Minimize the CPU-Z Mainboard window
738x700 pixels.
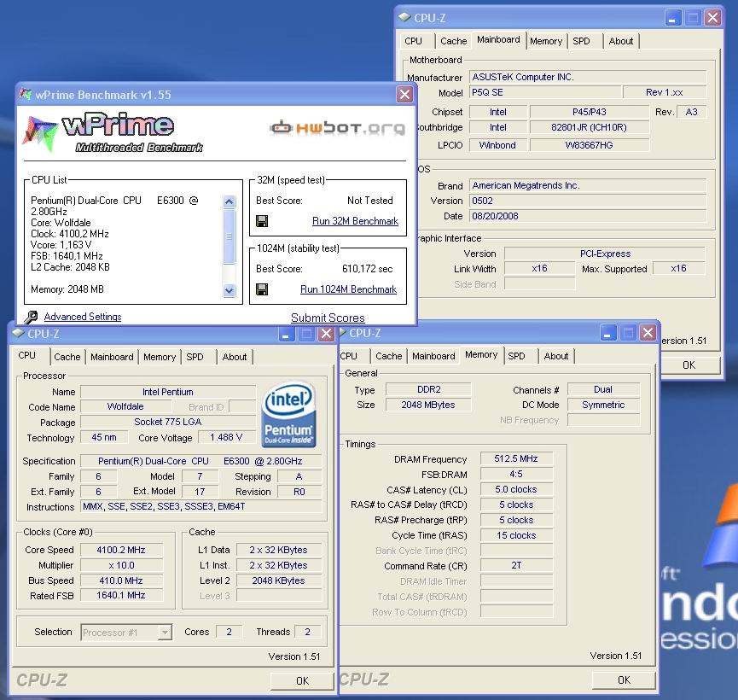pyautogui.click(x=672, y=18)
